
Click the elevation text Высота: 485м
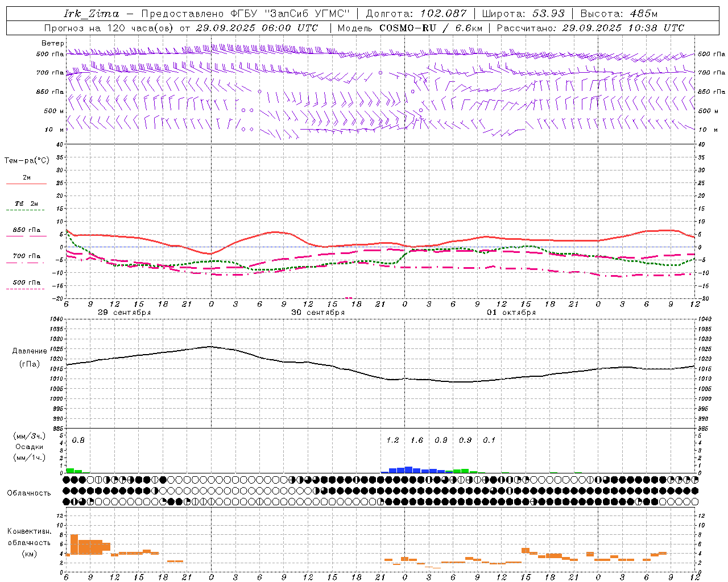pos(619,14)
